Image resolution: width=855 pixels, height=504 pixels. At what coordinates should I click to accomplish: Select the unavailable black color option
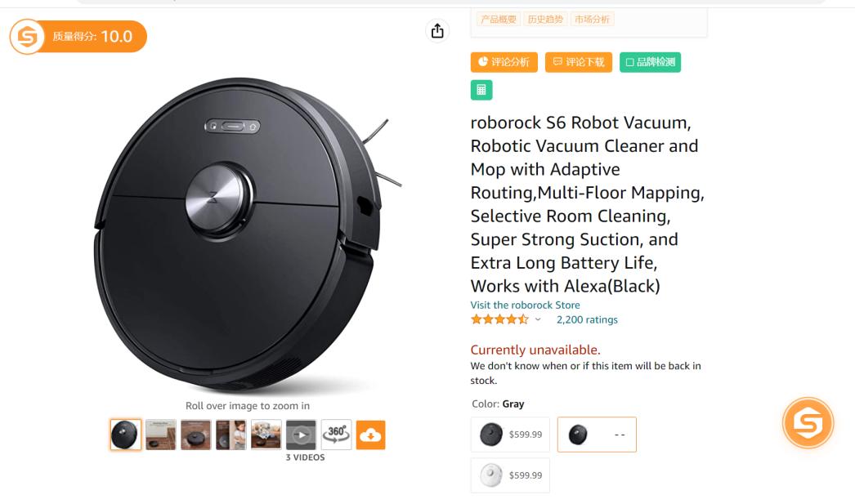596,435
